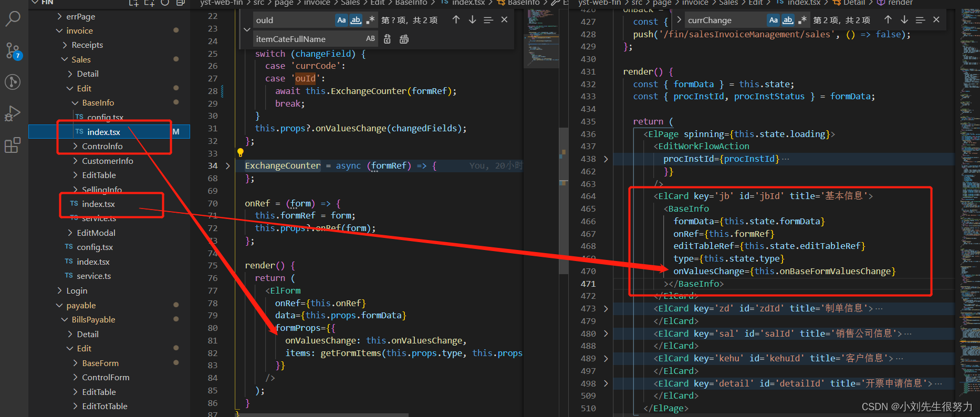
Task: Toggle match case in ouId find widget
Action: (341, 20)
